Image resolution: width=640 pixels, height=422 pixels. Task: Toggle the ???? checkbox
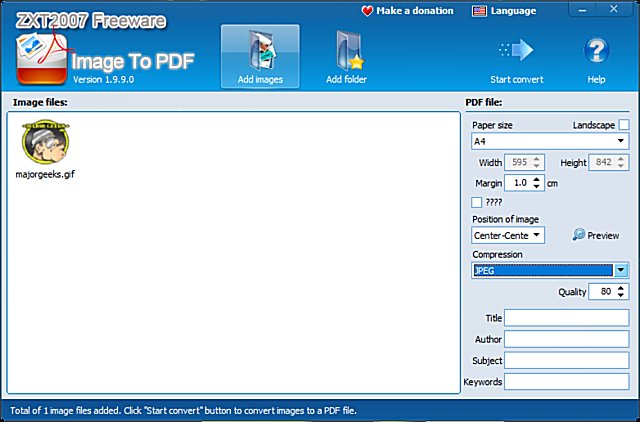tap(476, 202)
